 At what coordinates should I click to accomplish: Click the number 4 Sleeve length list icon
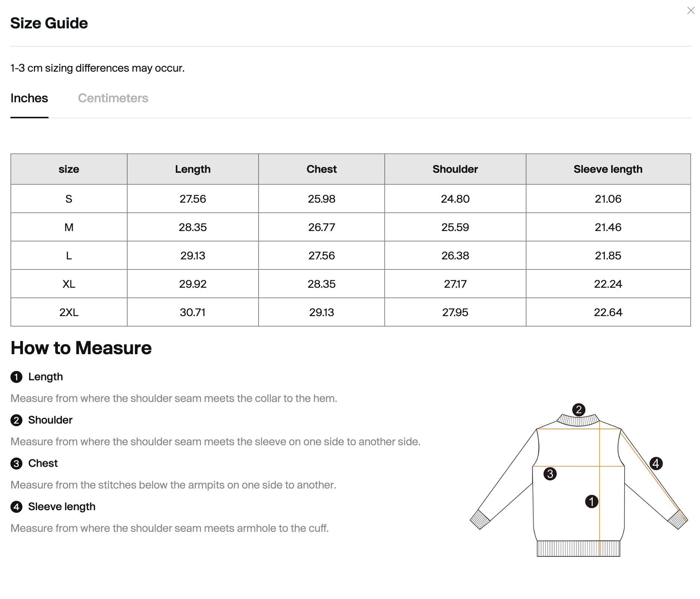(x=16, y=507)
